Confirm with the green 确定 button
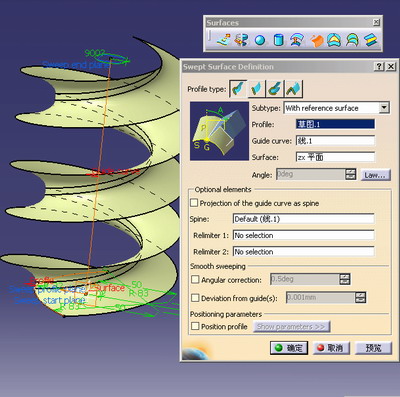The image size is (400, 397). tap(289, 348)
